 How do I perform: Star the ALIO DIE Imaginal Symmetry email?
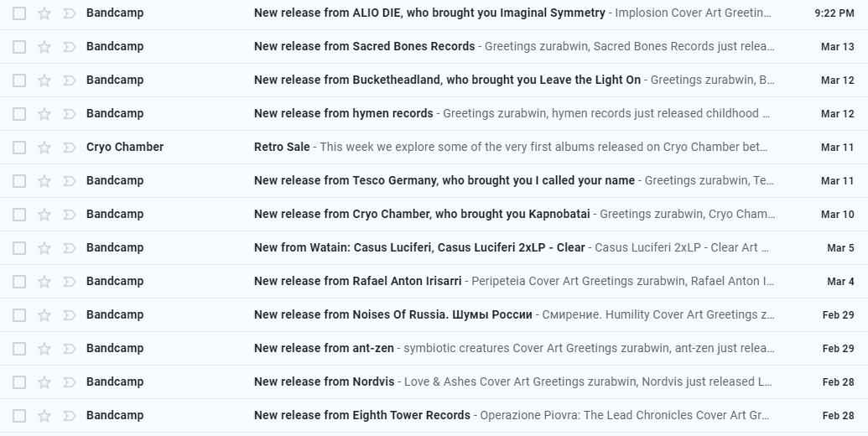click(x=44, y=13)
